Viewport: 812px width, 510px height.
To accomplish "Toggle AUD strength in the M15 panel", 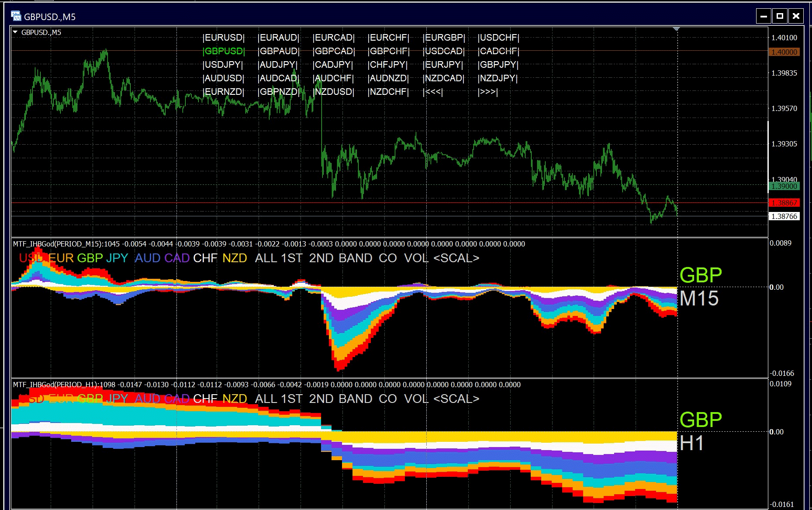I will (x=148, y=258).
